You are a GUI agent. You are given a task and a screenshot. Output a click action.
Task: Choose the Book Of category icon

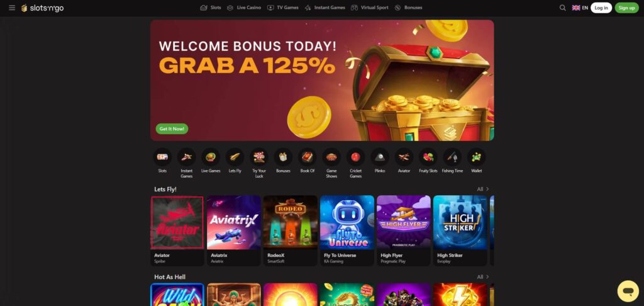pyautogui.click(x=307, y=157)
